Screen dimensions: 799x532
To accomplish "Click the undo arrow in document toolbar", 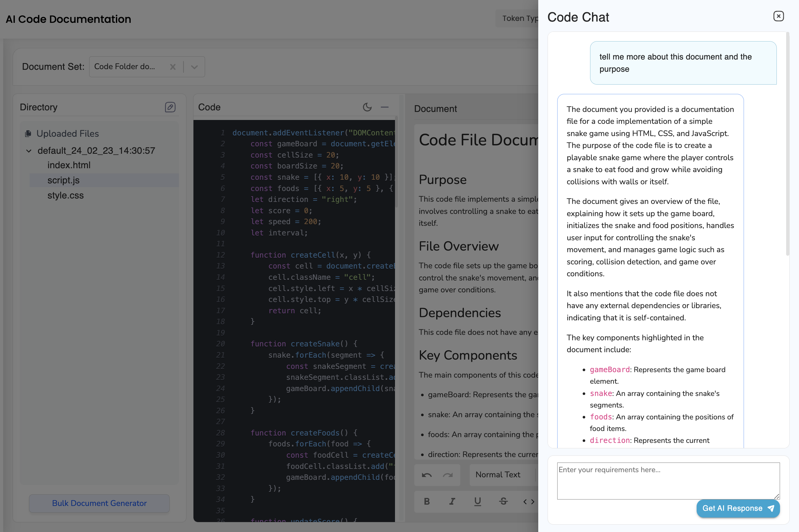I will click(x=427, y=475).
